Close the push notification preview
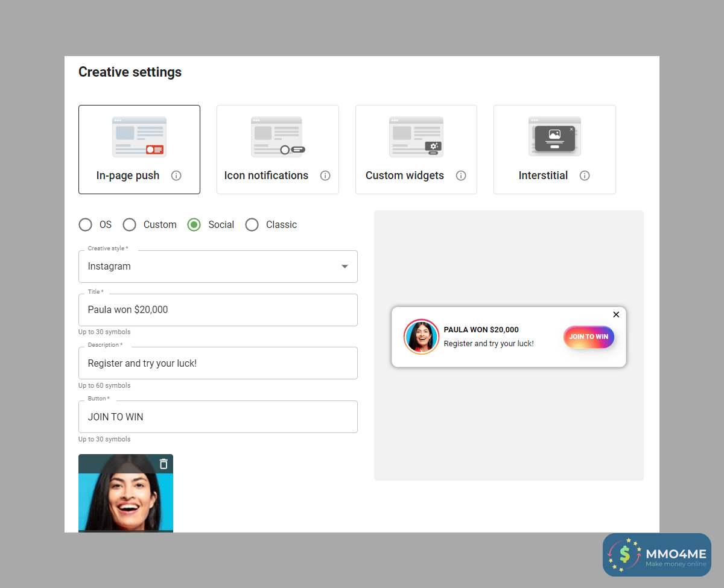This screenshot has height=588, width=724. 616,314
